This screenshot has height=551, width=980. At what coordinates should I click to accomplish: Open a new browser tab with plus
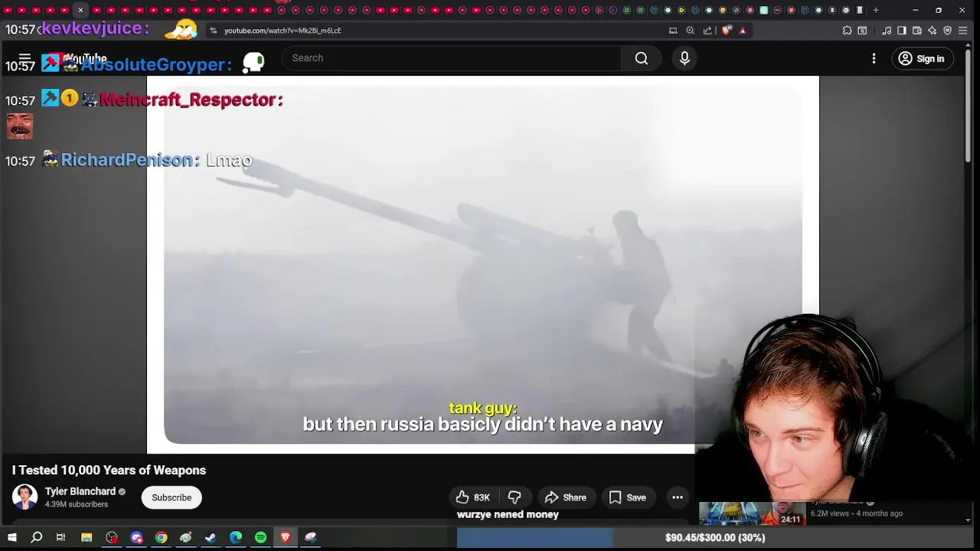876,10
